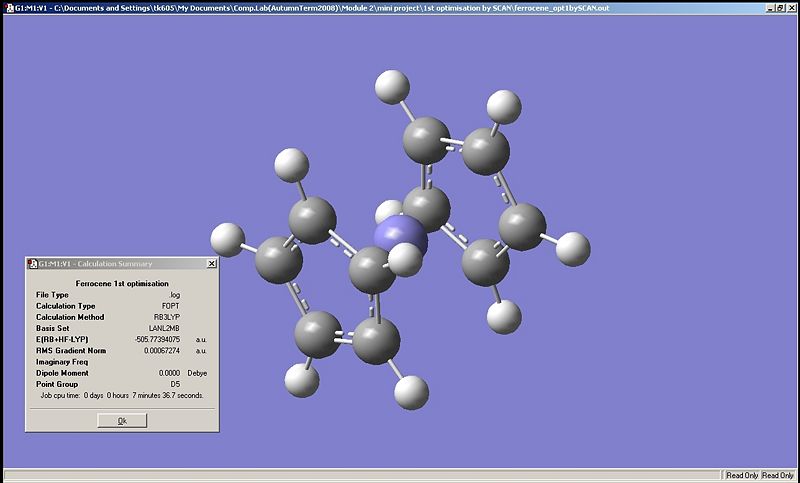Click the left Read Only status indicator
The width and height of the screenshot is (800, 483).
pos(741,475)
